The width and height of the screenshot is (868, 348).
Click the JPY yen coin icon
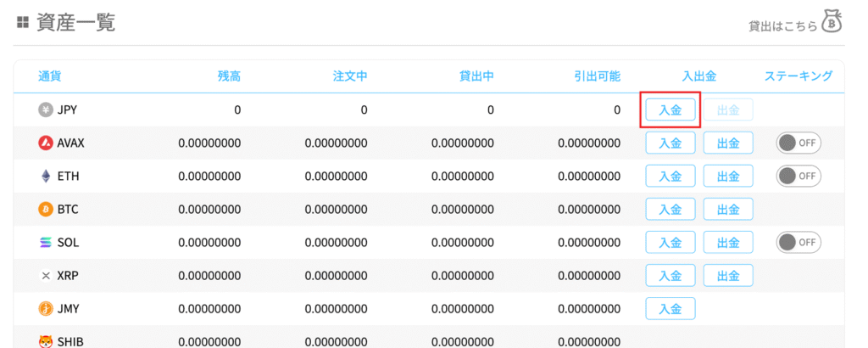tap(46, 109)
